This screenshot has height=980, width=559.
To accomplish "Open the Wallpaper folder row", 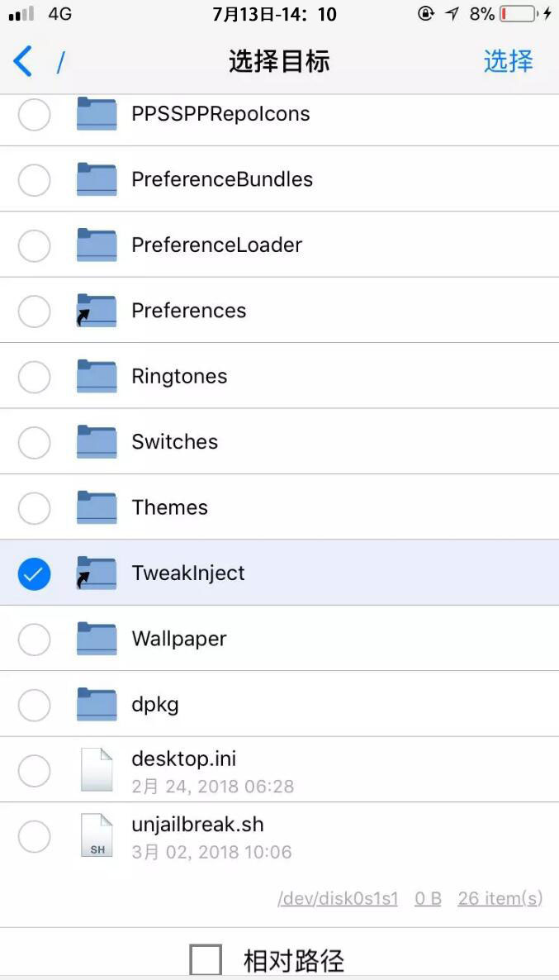I will pyautogui.click(x=178, y=639).
